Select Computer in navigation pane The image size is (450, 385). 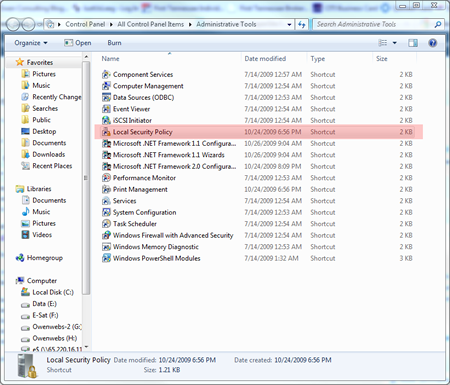[36, 281]
